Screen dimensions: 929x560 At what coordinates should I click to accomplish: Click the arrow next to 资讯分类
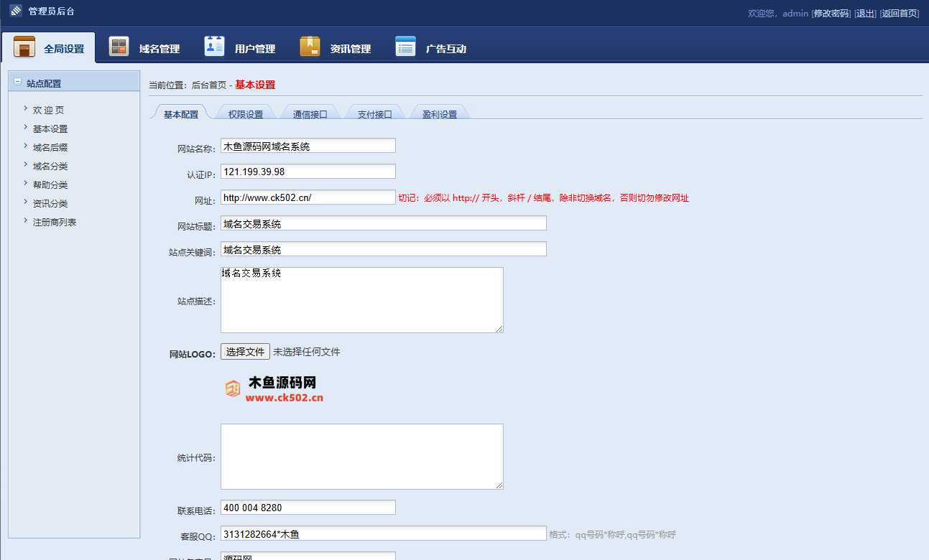[x=25, y=202]
